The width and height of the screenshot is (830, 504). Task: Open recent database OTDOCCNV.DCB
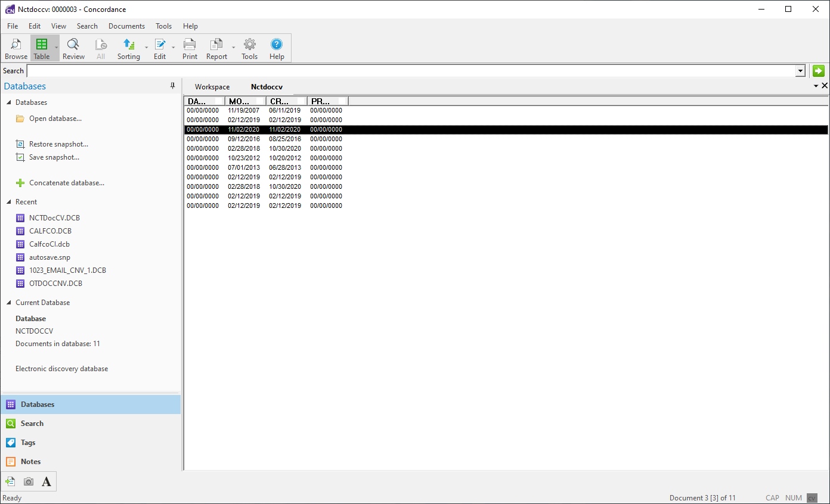[55, 284]
